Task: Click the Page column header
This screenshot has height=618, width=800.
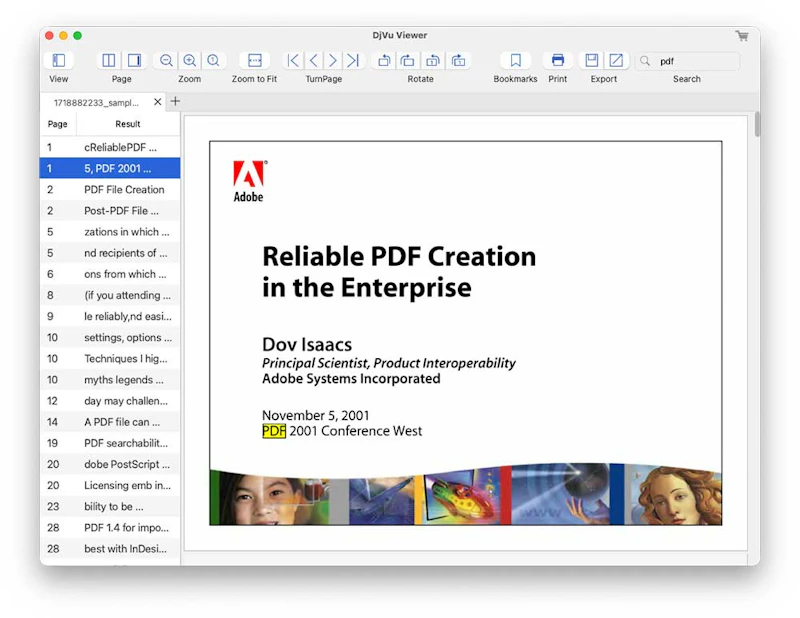Action: pyautogui.click(x=58, y=124)
